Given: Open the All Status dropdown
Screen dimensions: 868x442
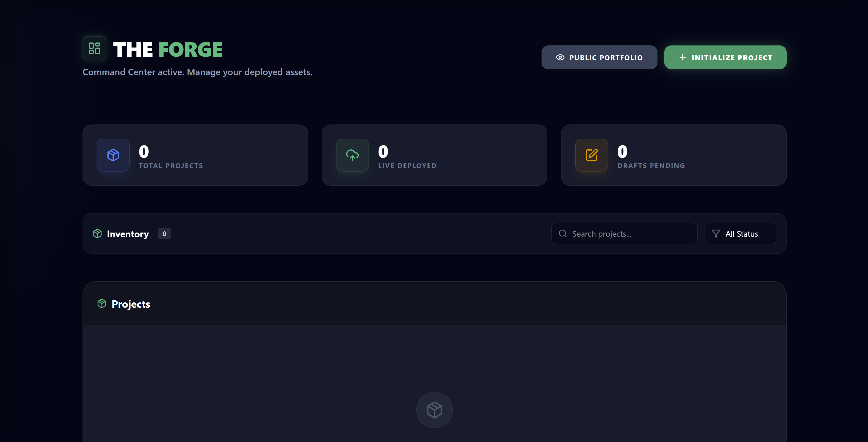Looking at the screenshot, I should (741, 233).
